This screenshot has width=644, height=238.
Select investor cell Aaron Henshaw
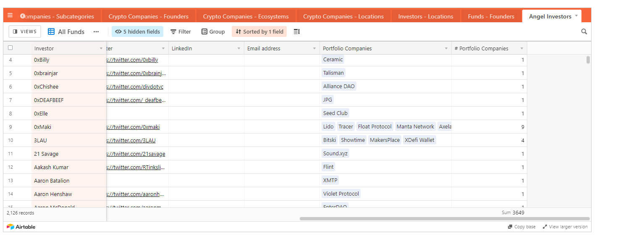coord(69,194)
